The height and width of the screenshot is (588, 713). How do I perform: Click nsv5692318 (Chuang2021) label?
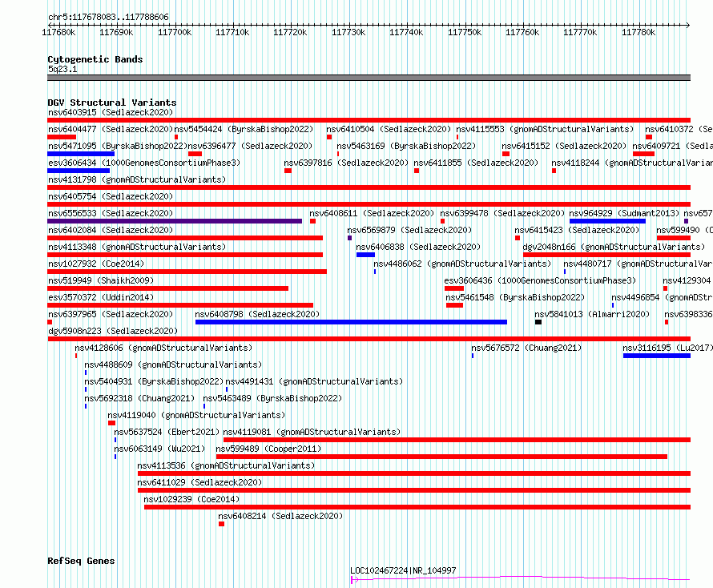click(139, 398)
